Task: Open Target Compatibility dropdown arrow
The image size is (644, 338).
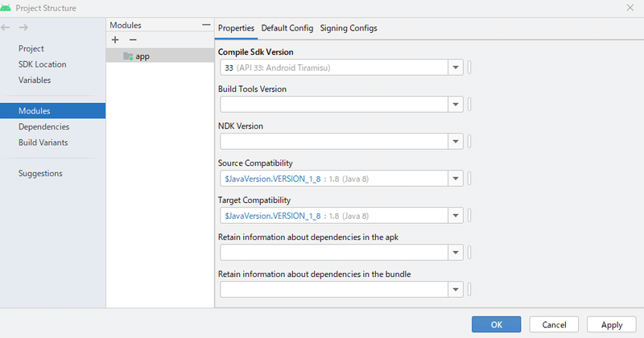Action: 456,216
